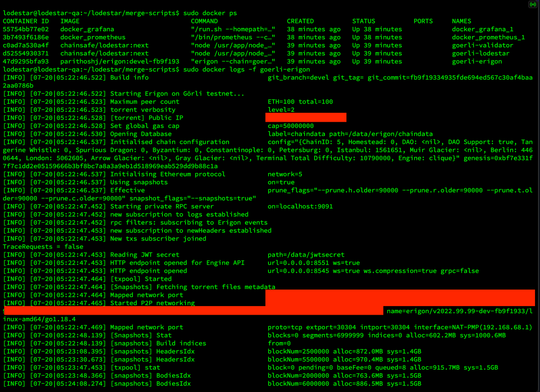The height and width of the screenshot is (392, 540).
Task: Click the 'on=localhost:9091' RPC server value
Action: tap(301, 207)
